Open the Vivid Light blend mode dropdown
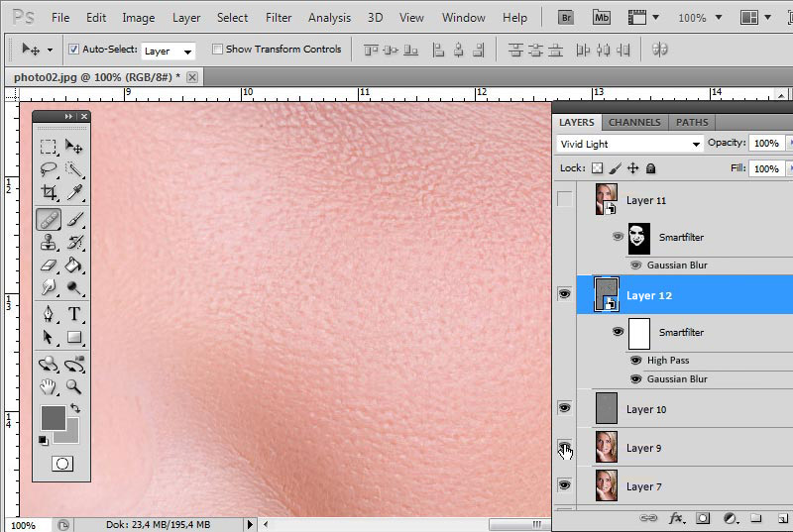 629,144
